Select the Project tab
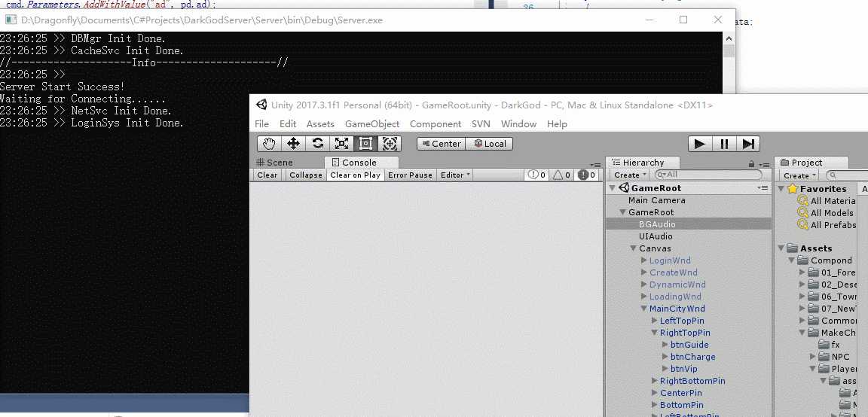Viewport: 868px width, 417px height. tap(811, 162)
